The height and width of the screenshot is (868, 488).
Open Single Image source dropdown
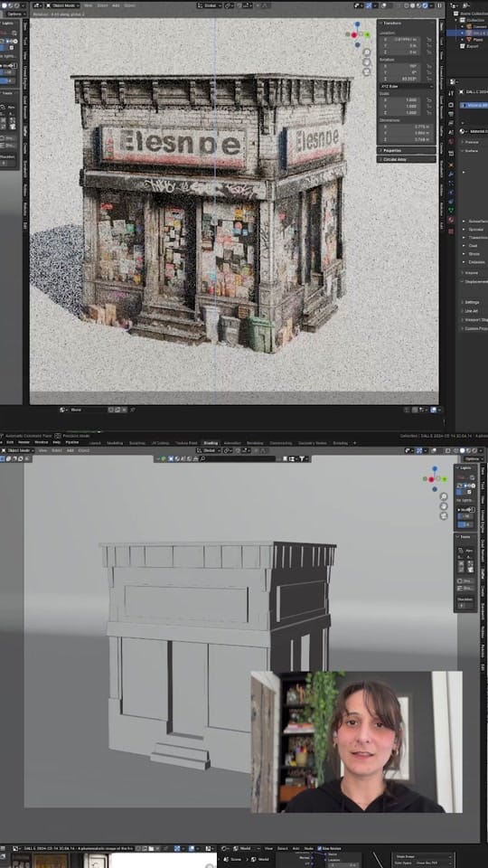tap(422, 856)
